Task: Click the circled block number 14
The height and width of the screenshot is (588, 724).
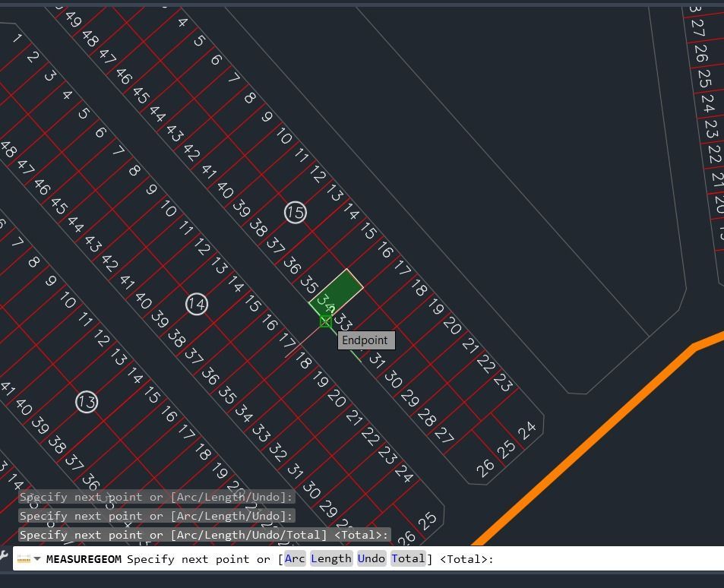Action: pos(197,304)
